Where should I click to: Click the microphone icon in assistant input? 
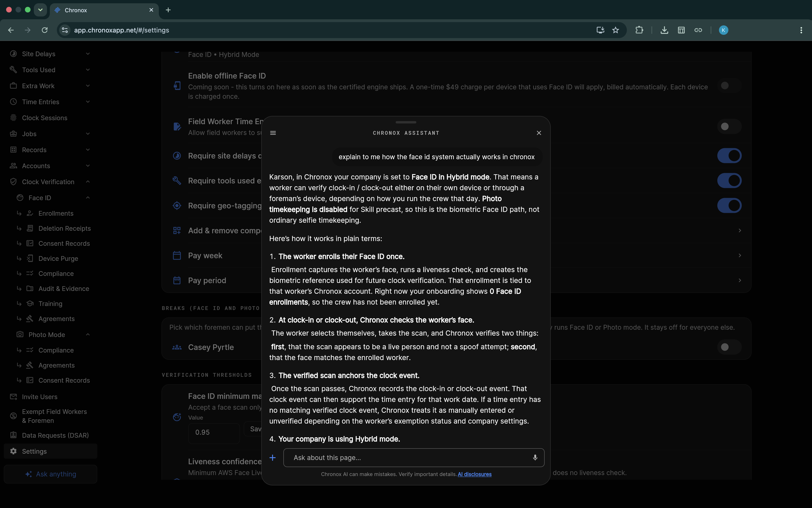coord(535,458)
